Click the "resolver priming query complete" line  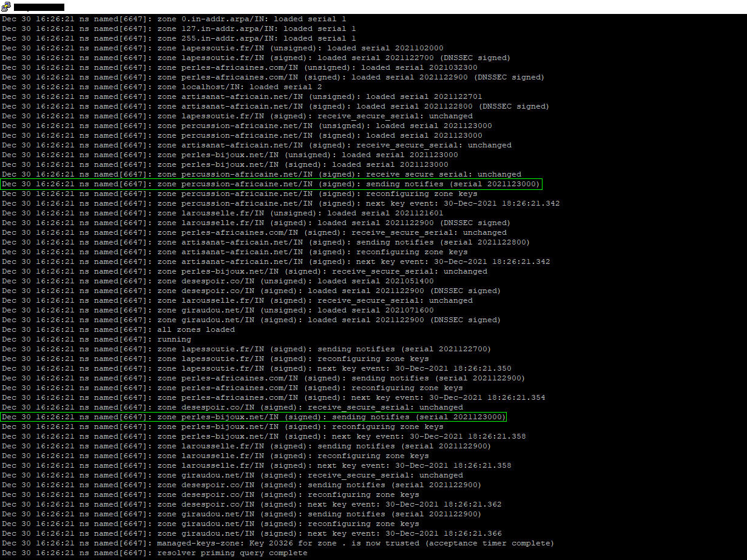pos(155,553)
